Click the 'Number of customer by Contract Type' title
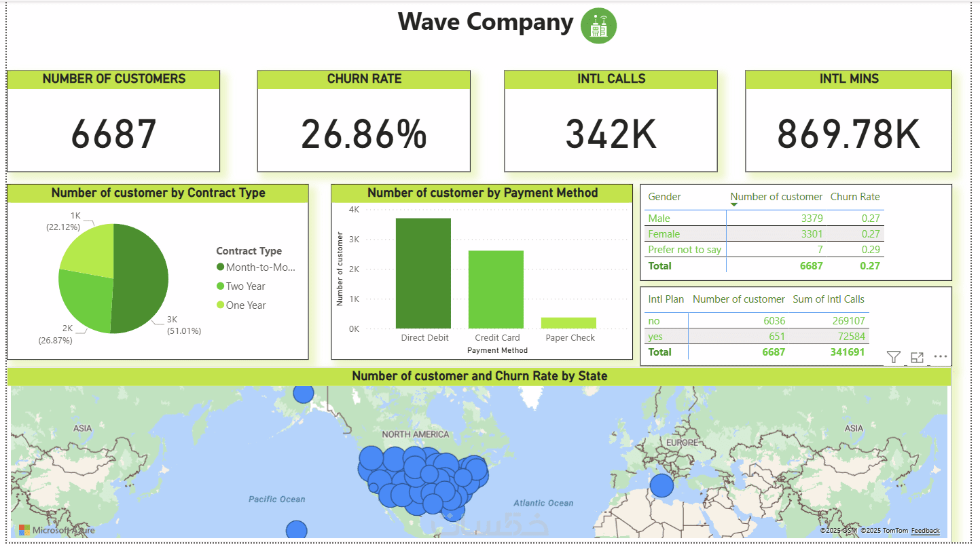980x547 pixels. point(158,193)
